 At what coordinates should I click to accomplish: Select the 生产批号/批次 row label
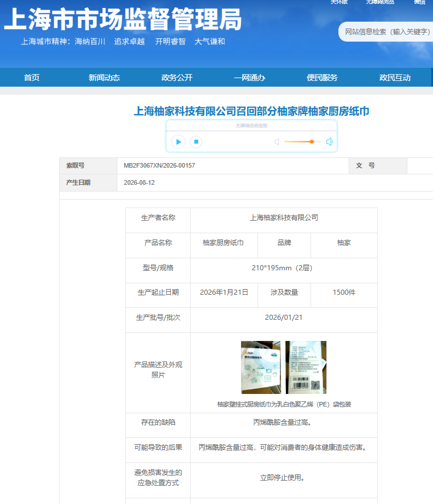pos(158,317)
